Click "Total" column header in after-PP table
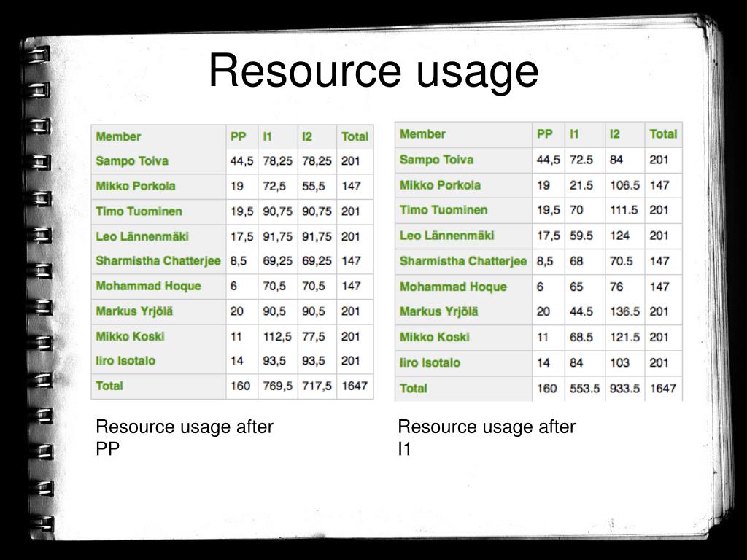 [355, 136]
